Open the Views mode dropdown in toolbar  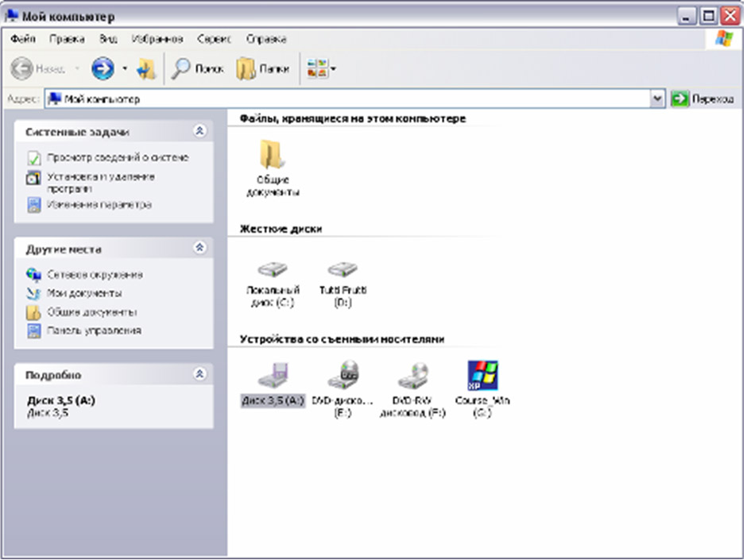pyautogui.click(x=321, y=70)
